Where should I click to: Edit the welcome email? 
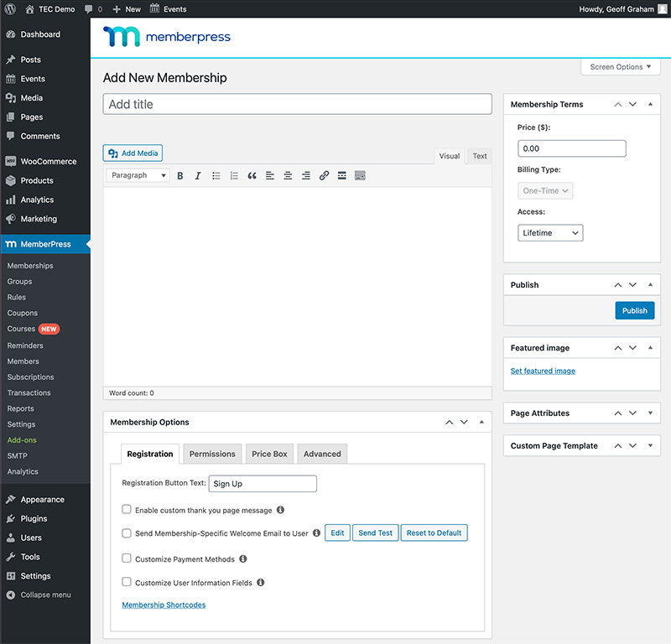[x=337, y=532]
